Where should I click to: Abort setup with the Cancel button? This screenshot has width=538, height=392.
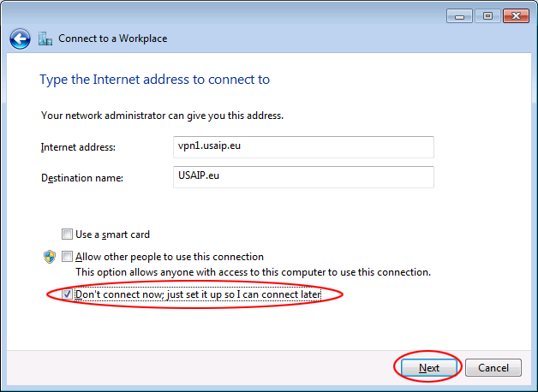(x=493, y=368)
